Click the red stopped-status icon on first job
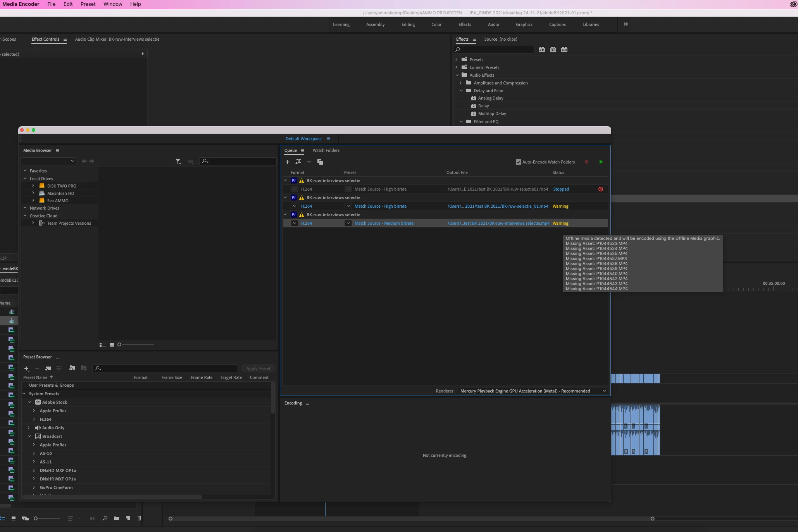 [600, 189]
